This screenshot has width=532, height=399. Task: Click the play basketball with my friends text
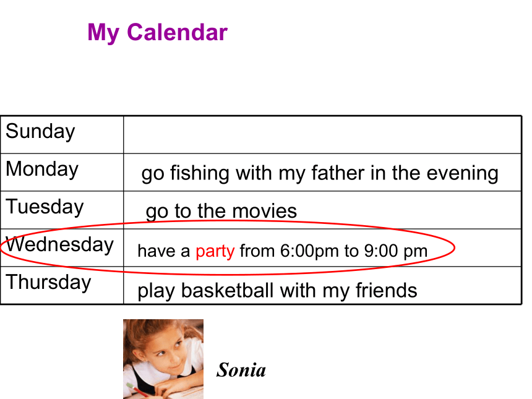[x=277, y=291]
